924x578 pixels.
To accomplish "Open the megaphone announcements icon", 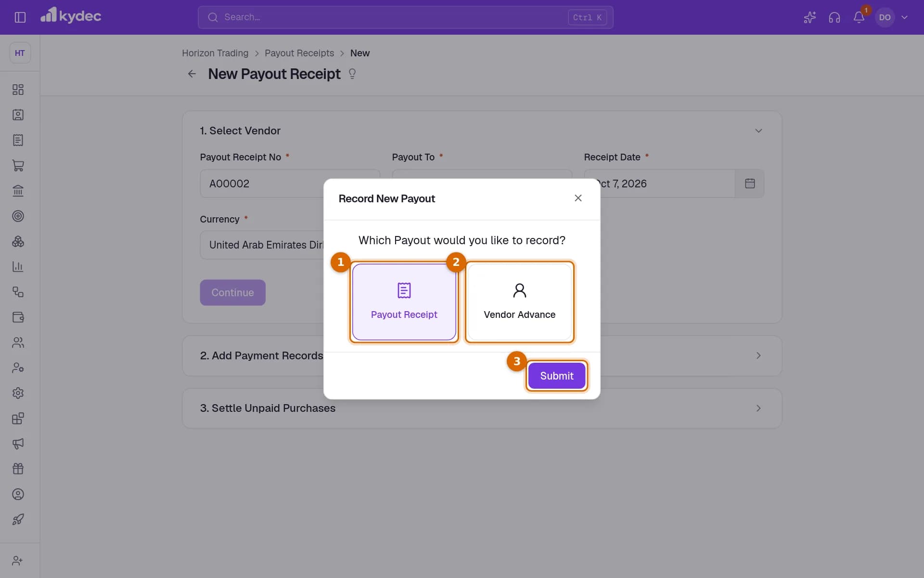I will coord(18,444).
